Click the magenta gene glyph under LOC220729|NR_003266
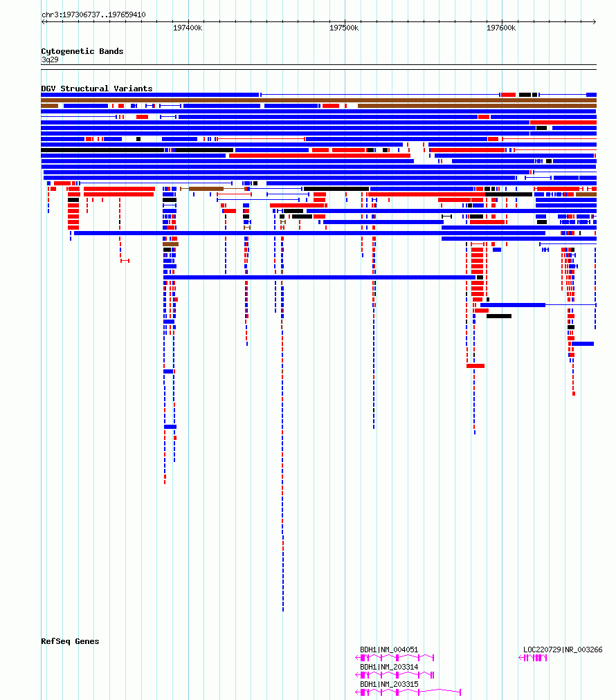This screenshot has height=700, width=616. point(533,658)
